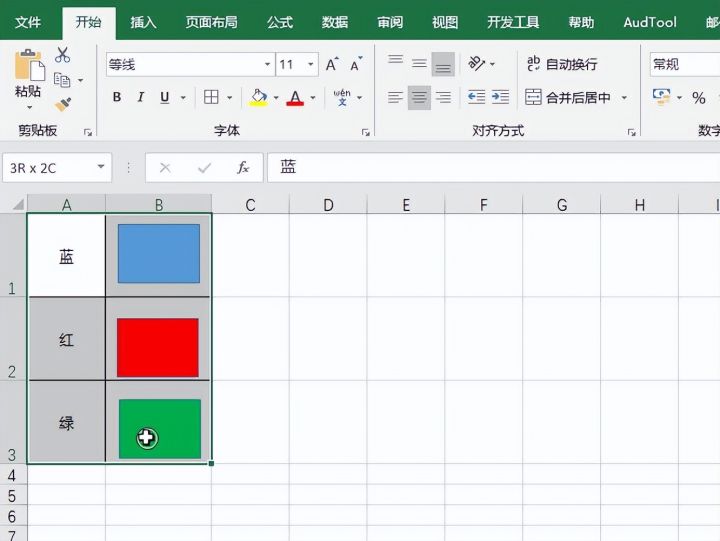Select cell A3 containing 绿
Image resolution: width=720 pixels, height=541 pixels.
coord(67,422)
